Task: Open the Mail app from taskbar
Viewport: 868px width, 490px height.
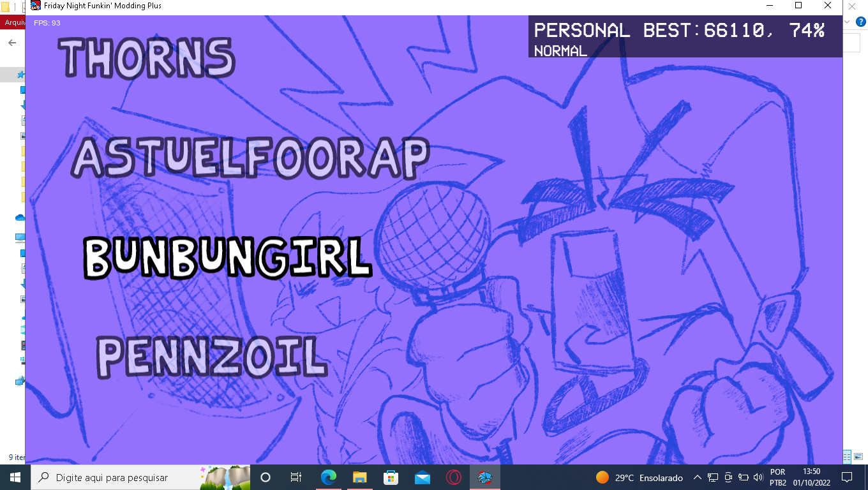Action: [422, 477]
